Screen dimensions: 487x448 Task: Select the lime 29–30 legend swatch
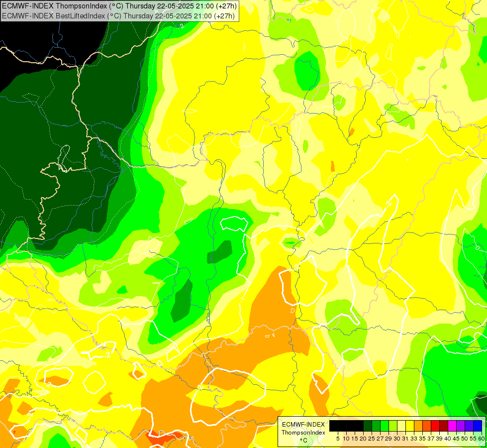click(x=393, y=426)
